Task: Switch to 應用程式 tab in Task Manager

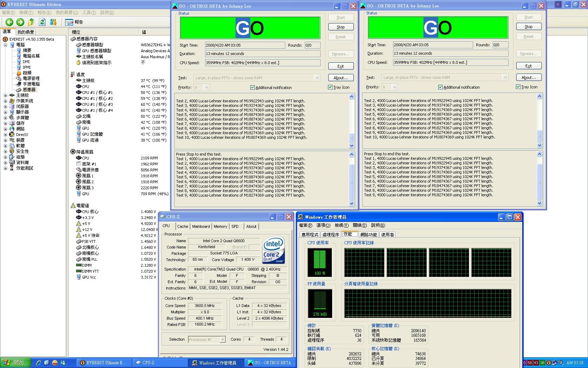Action: coord(310,234)
